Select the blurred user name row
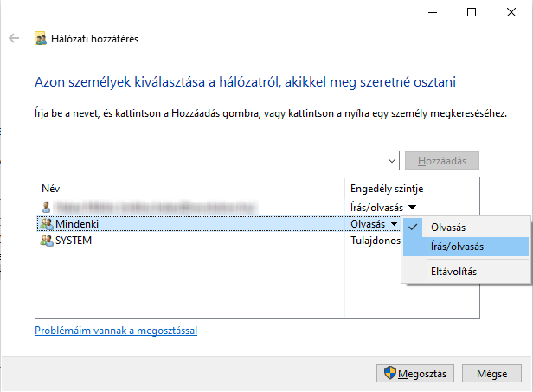The image size is (533, 392). pyautogui.click(x=259, y=207)
